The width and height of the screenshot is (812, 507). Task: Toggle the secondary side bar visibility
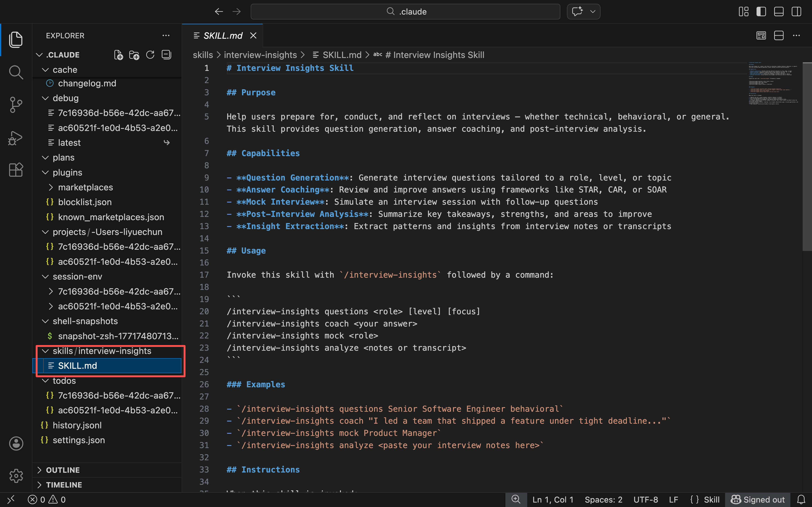[x=796, y=12]
